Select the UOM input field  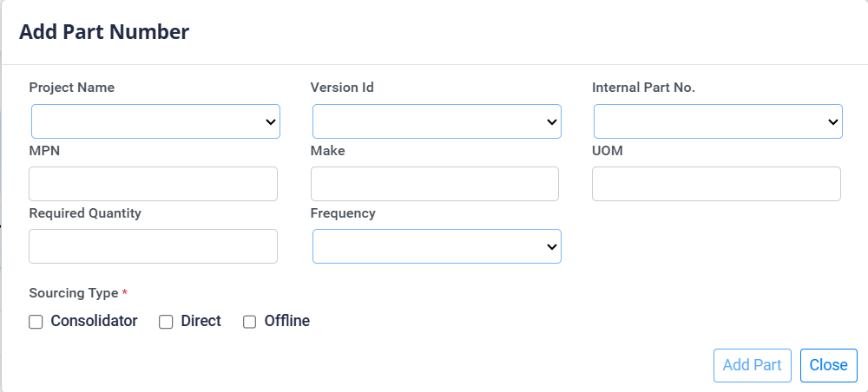(x=716, y=184)
